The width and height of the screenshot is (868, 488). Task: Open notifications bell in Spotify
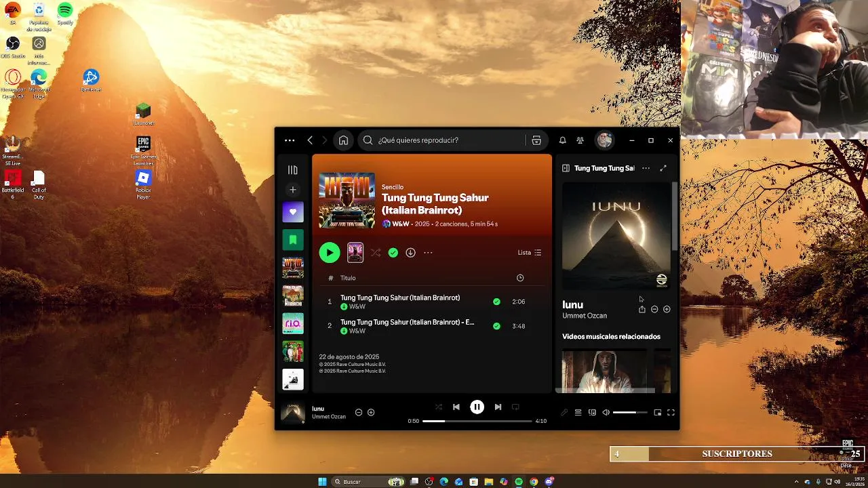[x=562, y=140]
